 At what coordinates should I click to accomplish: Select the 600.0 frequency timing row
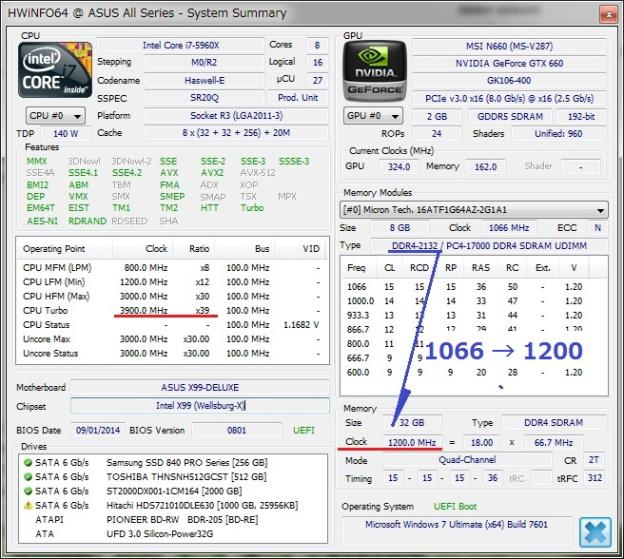click(x=474, y=372)
